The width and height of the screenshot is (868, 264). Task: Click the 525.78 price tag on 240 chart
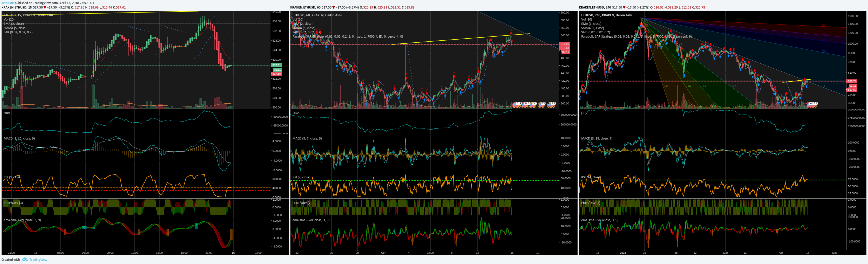pos(852,81)
